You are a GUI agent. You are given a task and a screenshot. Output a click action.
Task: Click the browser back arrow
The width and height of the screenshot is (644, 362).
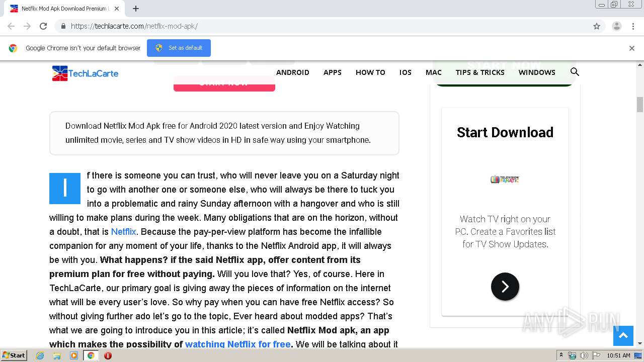click(x=11, y=26)
